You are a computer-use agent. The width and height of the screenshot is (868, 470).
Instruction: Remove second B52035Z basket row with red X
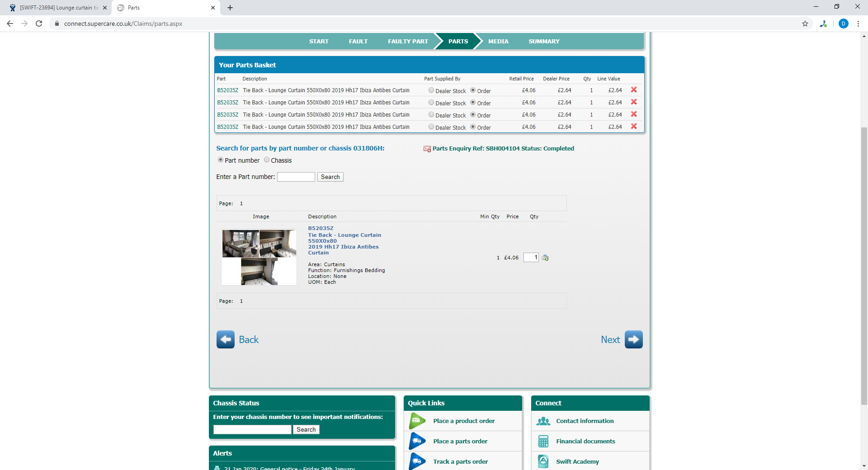click(x=634, y=102)
